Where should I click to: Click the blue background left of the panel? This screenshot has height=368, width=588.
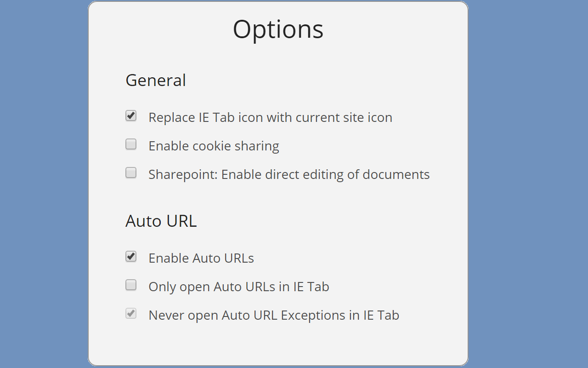44,184
